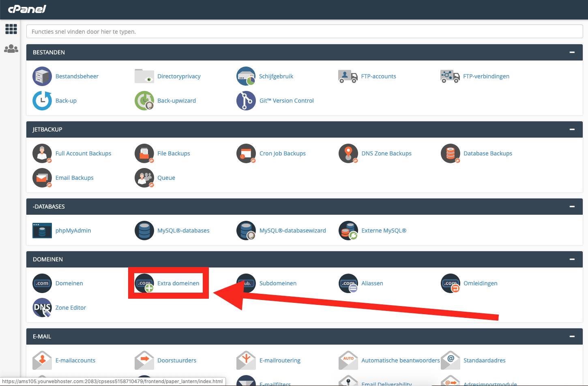Click the Externe MySQL icon
The height and width of the screenshot is (386, 588).
point(348,231)
